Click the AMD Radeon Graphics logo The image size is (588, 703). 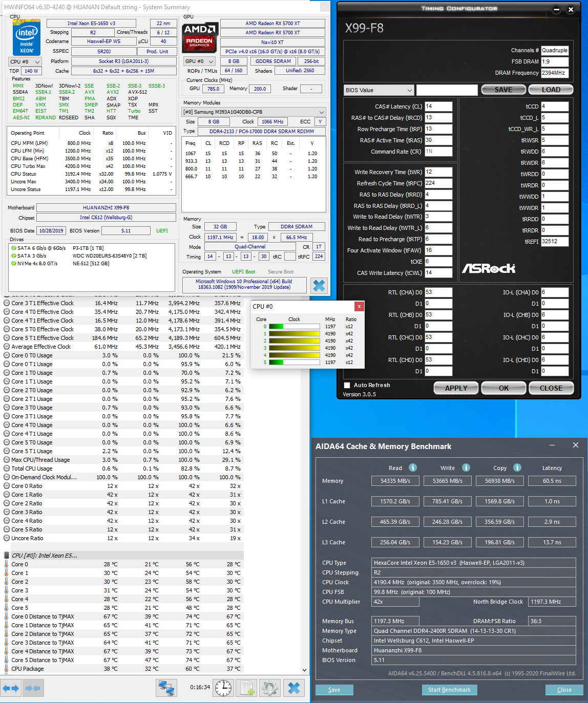199,37
